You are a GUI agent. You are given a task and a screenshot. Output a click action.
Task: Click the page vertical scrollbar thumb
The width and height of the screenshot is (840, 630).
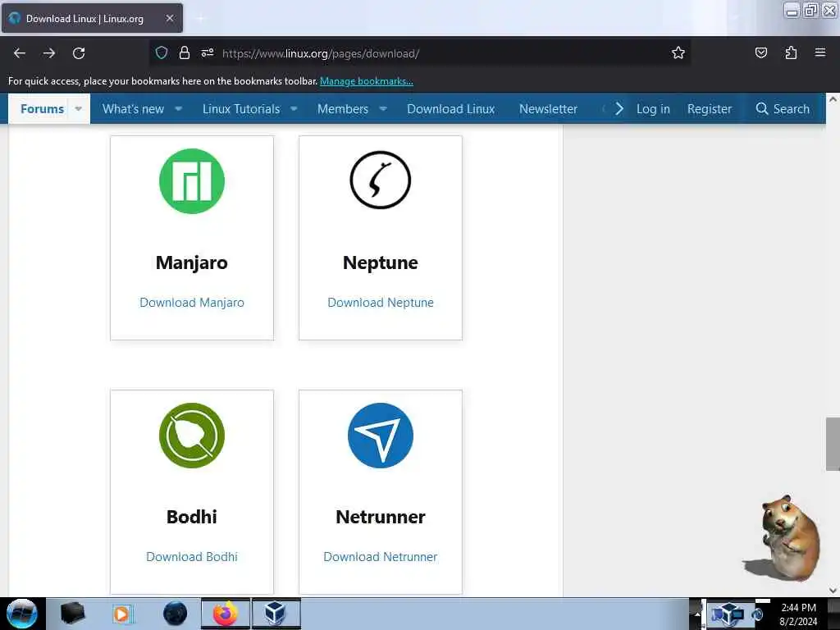[x=833, y=444]
